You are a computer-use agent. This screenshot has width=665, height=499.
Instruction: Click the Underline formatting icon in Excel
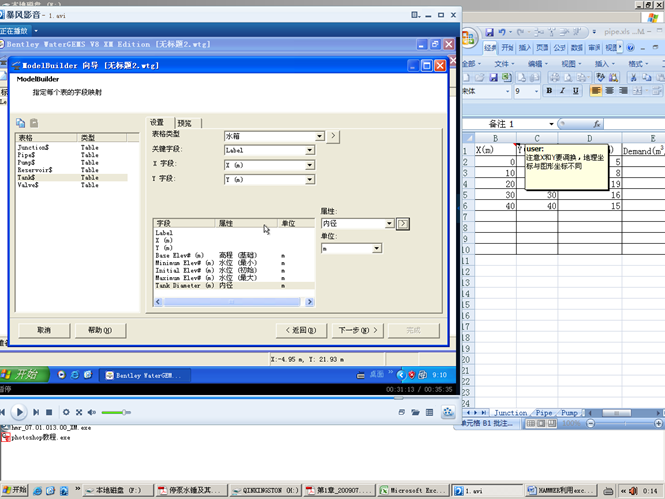[575, 91]
